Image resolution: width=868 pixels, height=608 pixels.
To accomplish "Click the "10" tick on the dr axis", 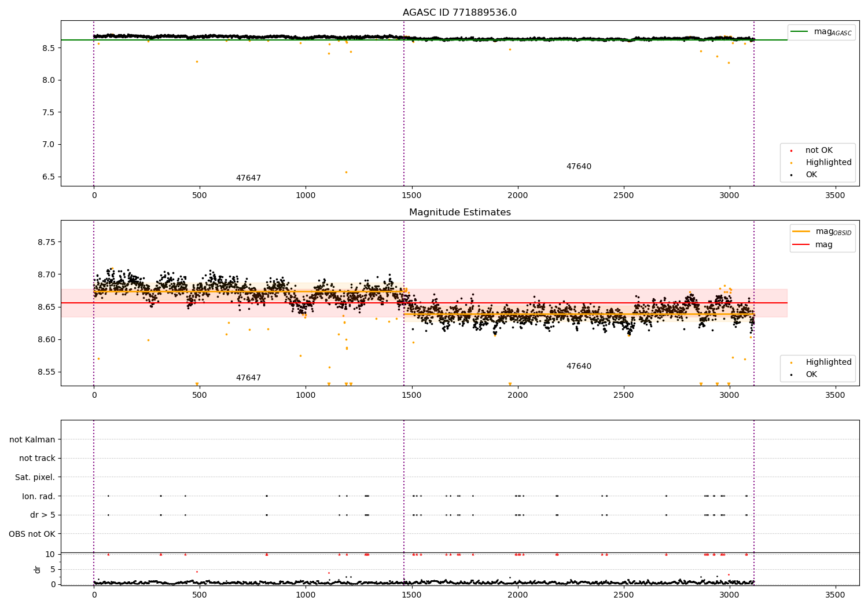I will pyautogui.click(x=50, y=554).
